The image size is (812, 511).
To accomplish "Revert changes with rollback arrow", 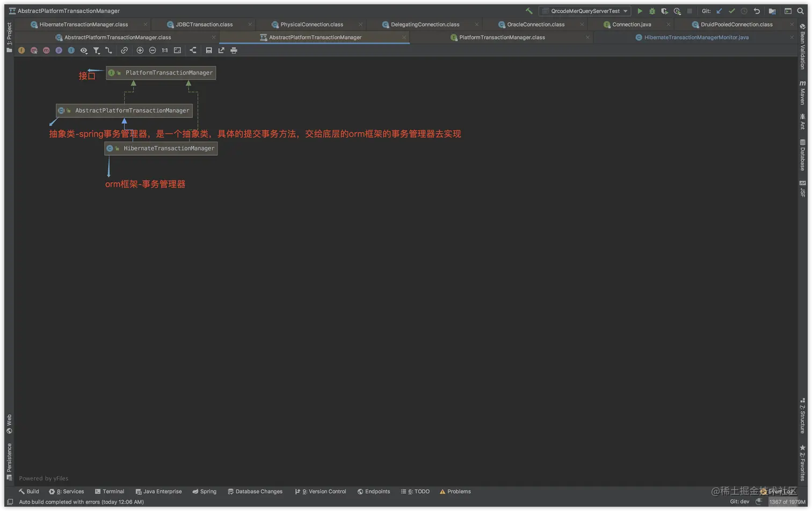I will (x=757, y=11).
